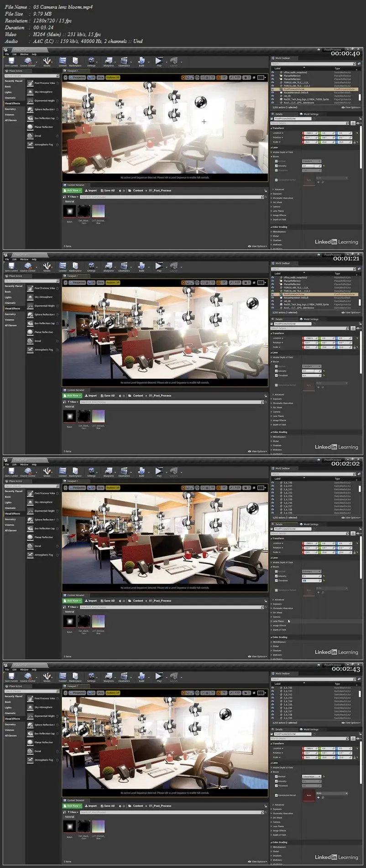This screenshot has width=366, height=868.
Task: Click LUT_Stylized_Blue thumbnail in 00:02:02 frame
Action: click(x=98, y=621)
